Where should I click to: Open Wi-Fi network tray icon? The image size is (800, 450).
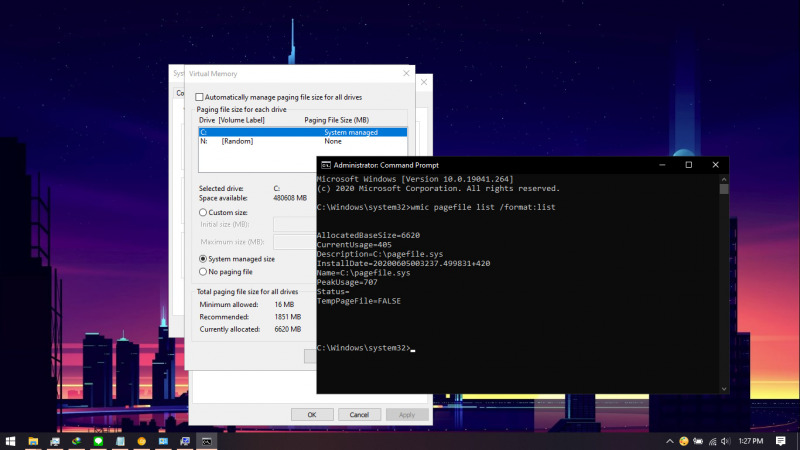click(x=712, y=441)
